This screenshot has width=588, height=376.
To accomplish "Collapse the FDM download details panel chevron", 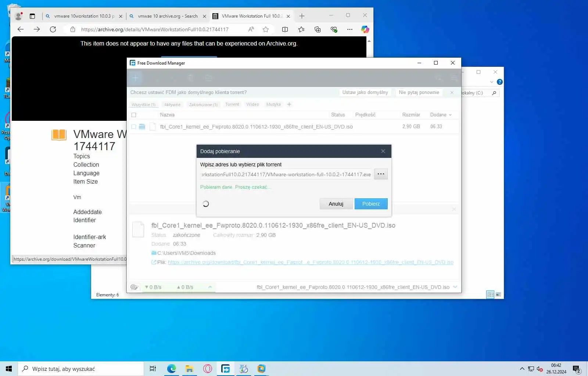I will (x=455, y=287).
